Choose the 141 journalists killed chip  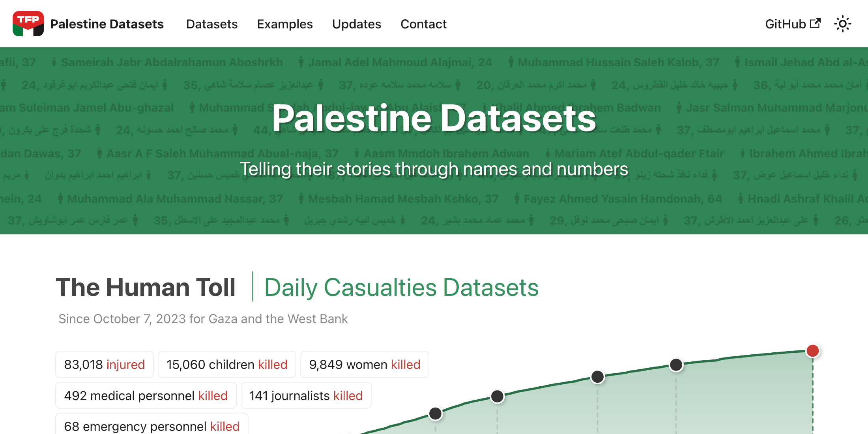pyautogui.click(x=306, y=395)
